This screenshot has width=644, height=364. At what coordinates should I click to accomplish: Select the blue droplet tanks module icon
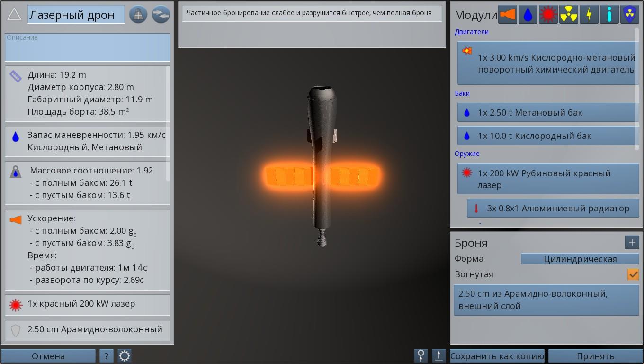point(528,15)
